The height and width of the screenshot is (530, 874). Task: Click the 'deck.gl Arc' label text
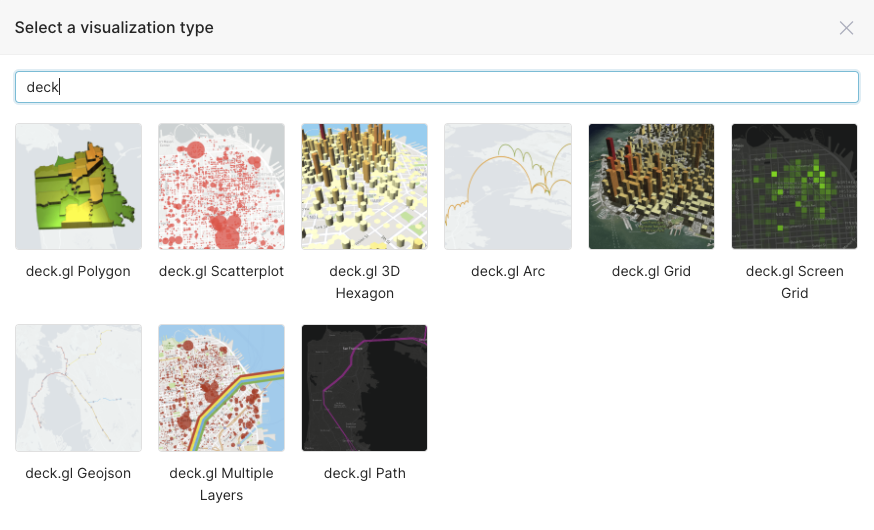tap(508, 271)
